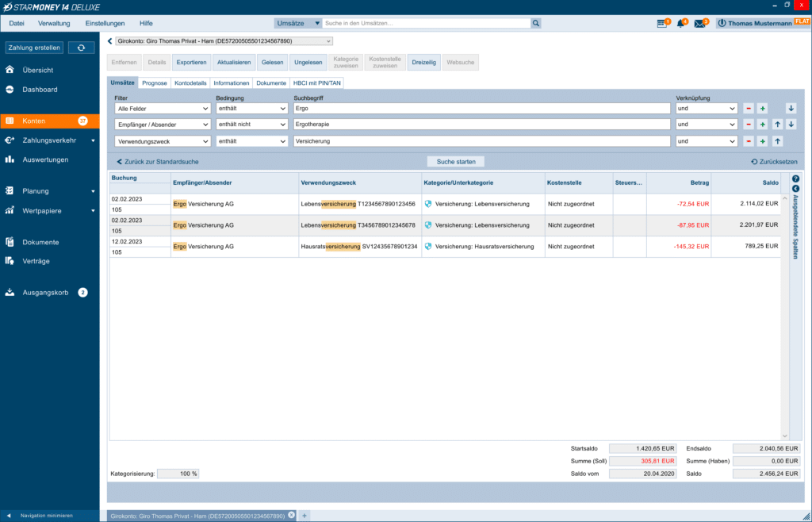The image size is (812, 522).
Task: Click the magnifier search icon in top bar
Action: (x=536, y=24)
